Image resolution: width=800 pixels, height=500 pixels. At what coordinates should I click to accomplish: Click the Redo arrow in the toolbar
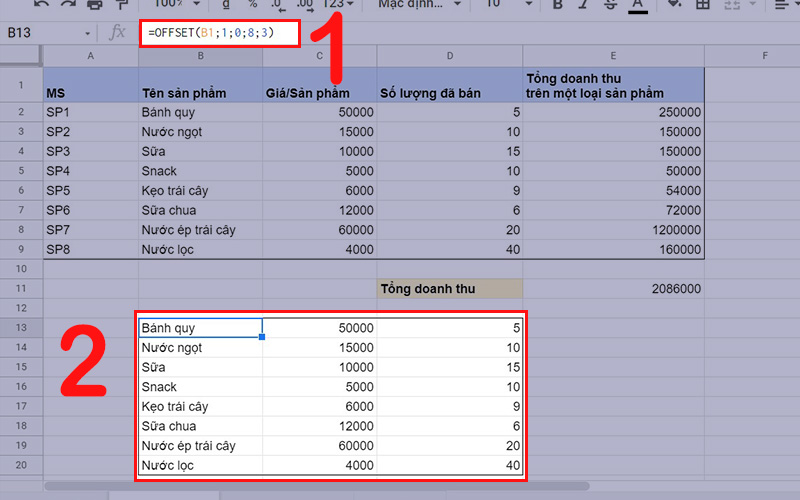(x=68, y=4)
